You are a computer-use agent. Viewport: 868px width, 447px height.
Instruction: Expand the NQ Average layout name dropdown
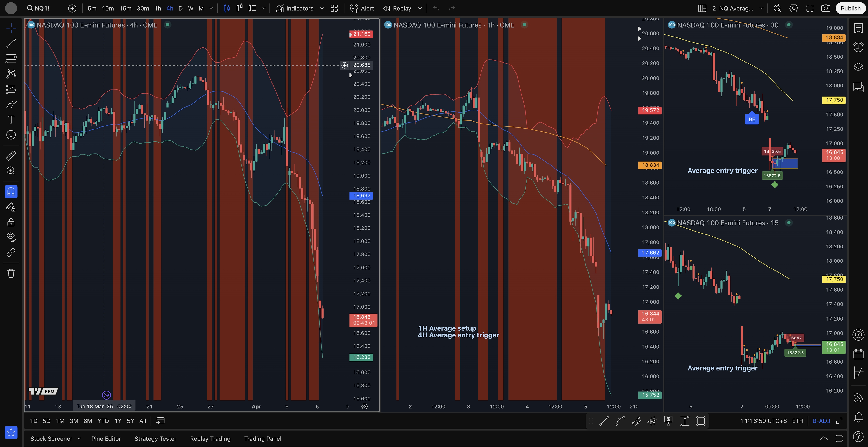pyautogui.click(x=761, y=8)
